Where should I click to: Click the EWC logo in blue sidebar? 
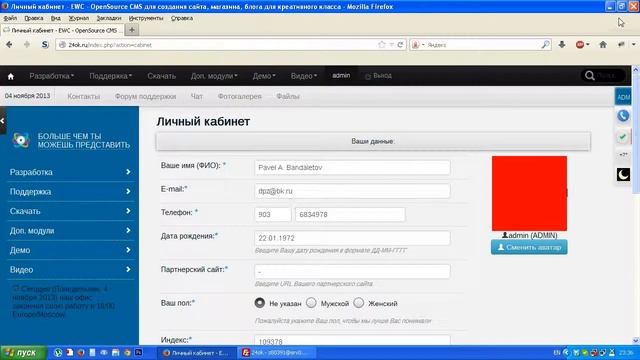click(21, 140)
